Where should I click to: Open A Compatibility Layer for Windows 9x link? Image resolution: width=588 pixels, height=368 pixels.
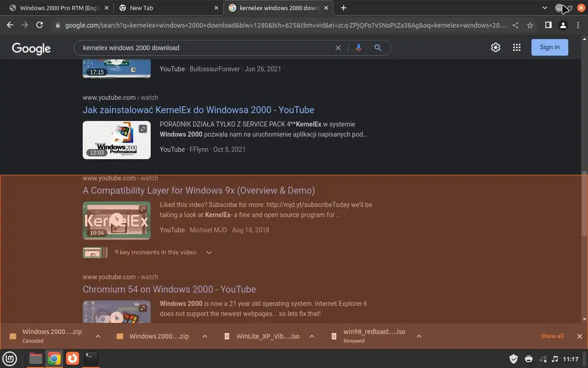point(199,190)
